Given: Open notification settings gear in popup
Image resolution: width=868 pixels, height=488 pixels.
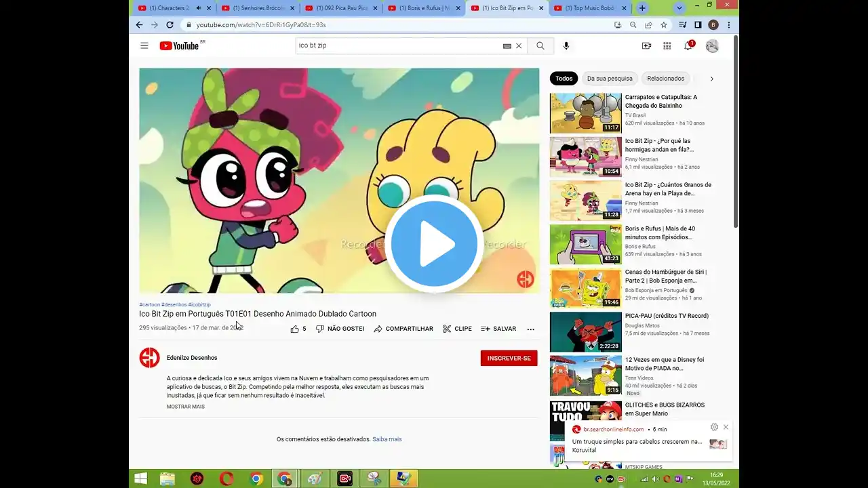Looking at the screenshot, I should 714,427.
